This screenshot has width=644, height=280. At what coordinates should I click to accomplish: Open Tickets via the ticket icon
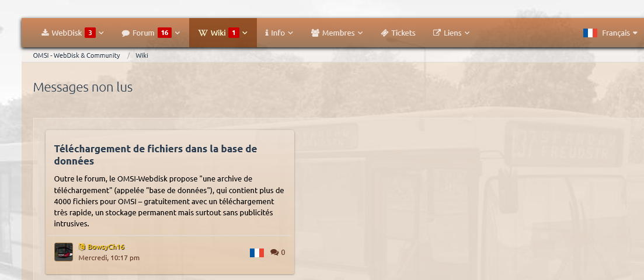385,33
